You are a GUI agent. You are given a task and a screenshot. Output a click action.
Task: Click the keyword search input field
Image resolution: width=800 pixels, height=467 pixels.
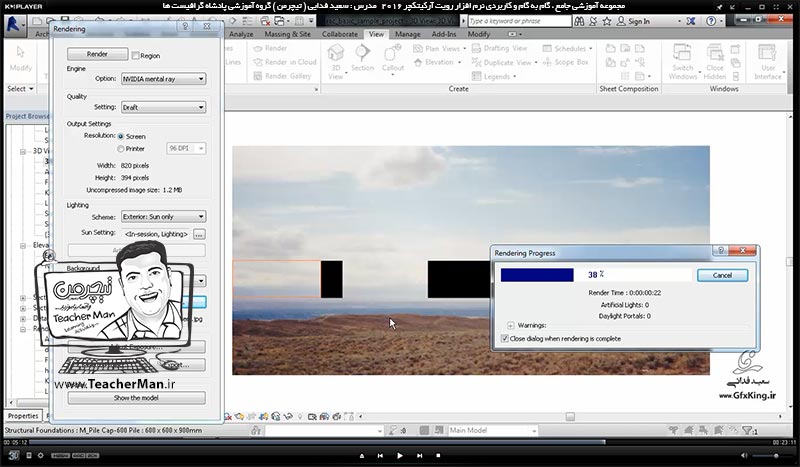[x=519, y=21]
